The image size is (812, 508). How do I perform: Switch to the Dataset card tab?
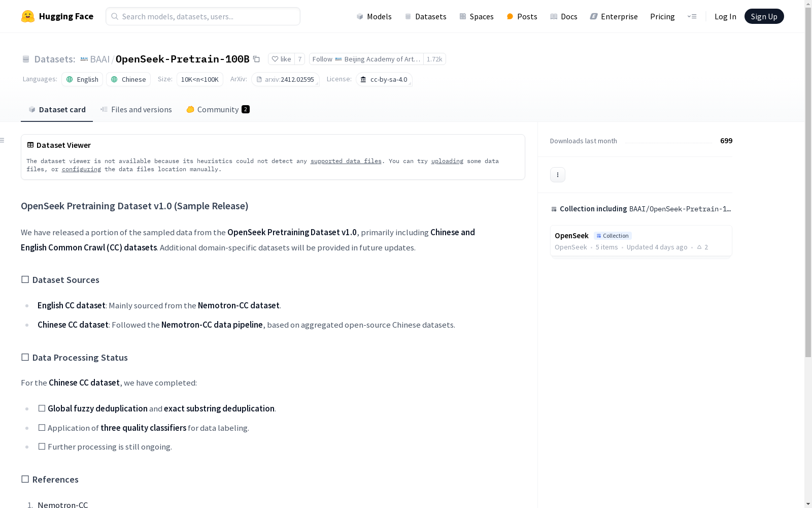pyautogui.click(x=57, y=110)
